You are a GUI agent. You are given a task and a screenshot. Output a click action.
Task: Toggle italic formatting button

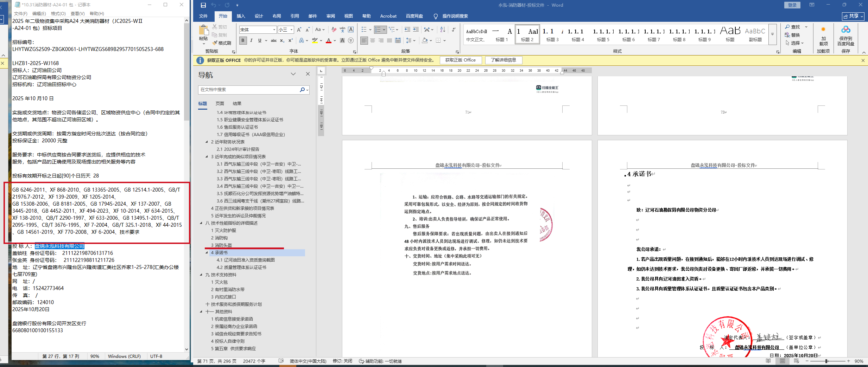pyautogui.click(x=251, y=41)
